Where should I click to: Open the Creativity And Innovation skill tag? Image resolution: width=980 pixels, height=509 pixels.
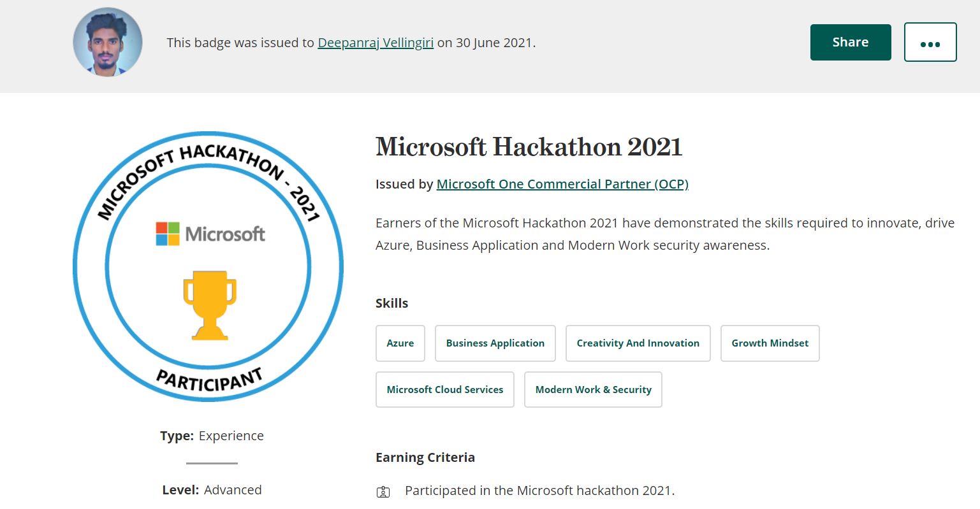[638, 343]
